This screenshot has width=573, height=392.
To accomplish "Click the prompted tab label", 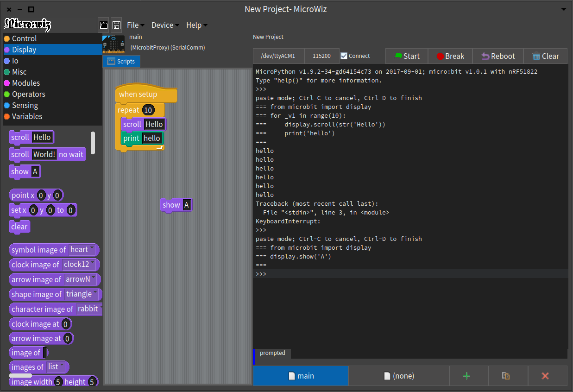I will click(272, 353).
